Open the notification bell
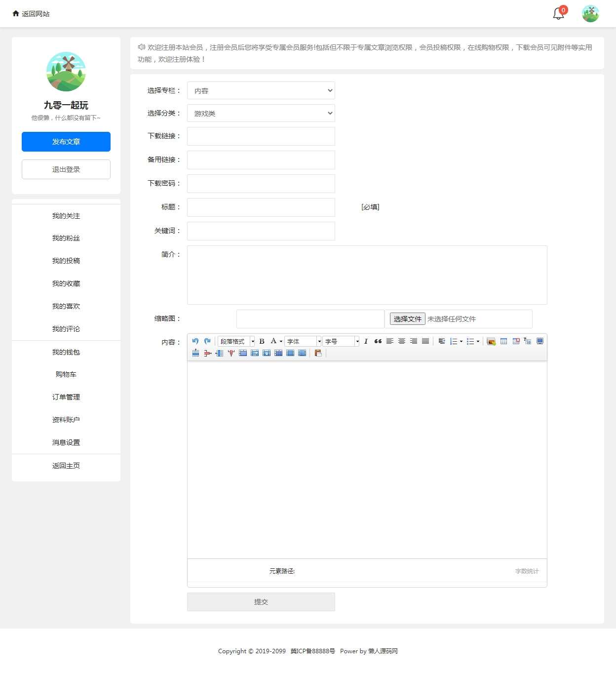The width and height of the screenshot is (616, 673). [558, 14]
